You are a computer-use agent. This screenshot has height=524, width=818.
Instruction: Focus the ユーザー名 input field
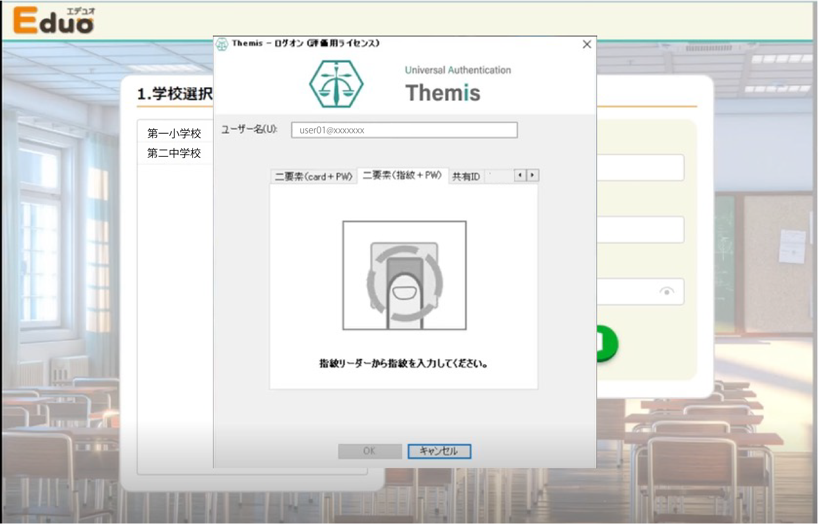click(404, 130)
